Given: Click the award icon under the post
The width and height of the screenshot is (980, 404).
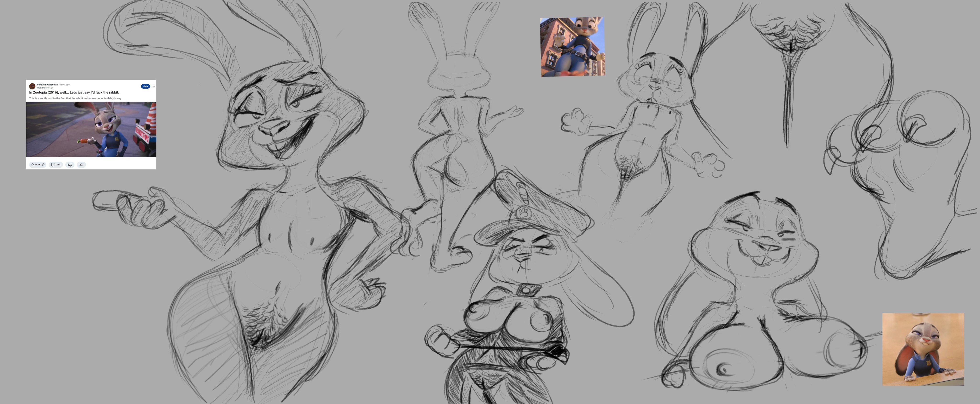Looking at the screenshot, I should point(70,164).
